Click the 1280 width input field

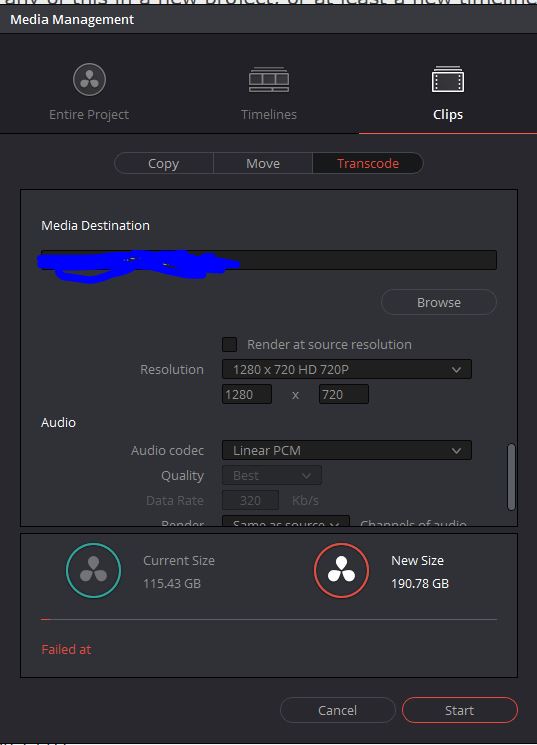pos(247,394)
